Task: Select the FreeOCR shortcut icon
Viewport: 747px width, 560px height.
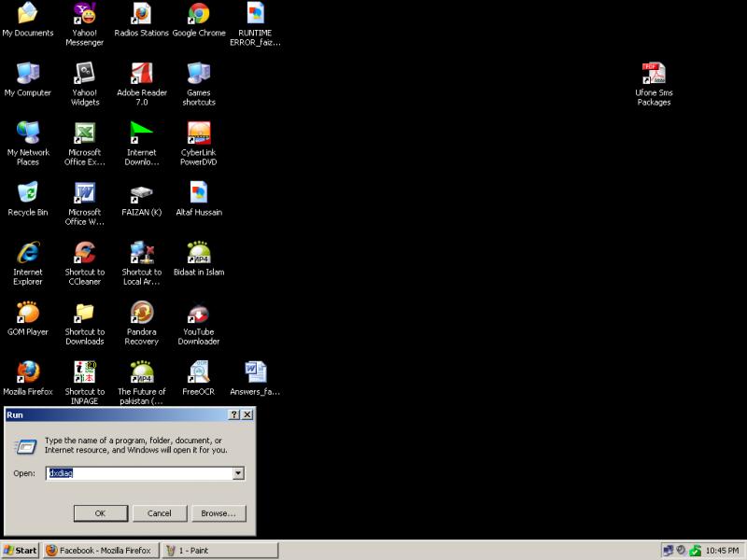Action: [x=198, y=372]
